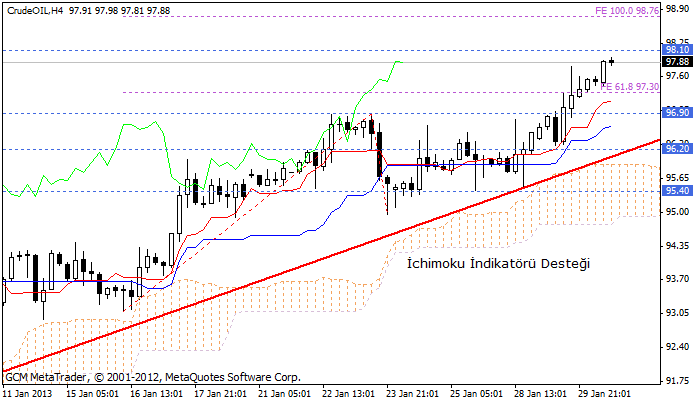Click the 95.00 price axis label

pos(677,212)
